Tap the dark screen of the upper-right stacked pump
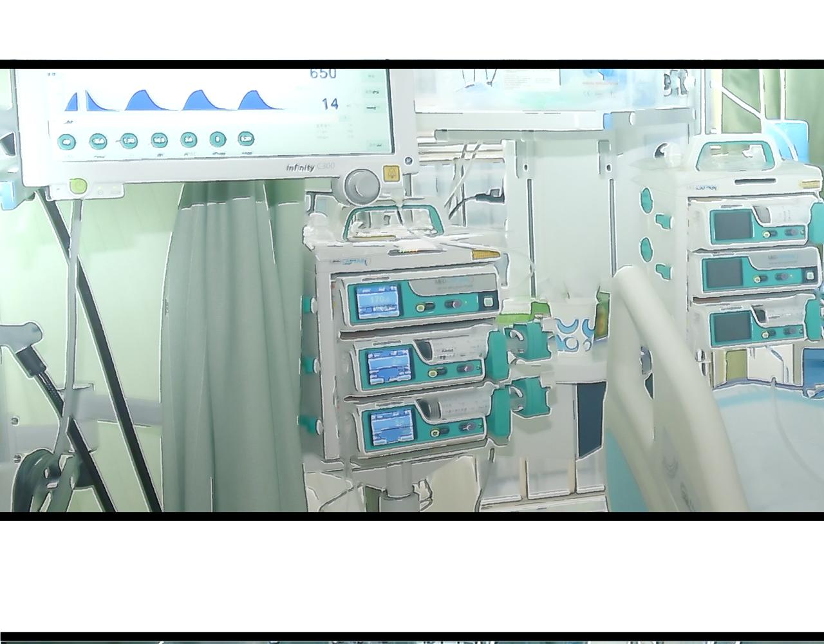Image resolution: width=824 pixels, height=644 pixels. [732, 225]
